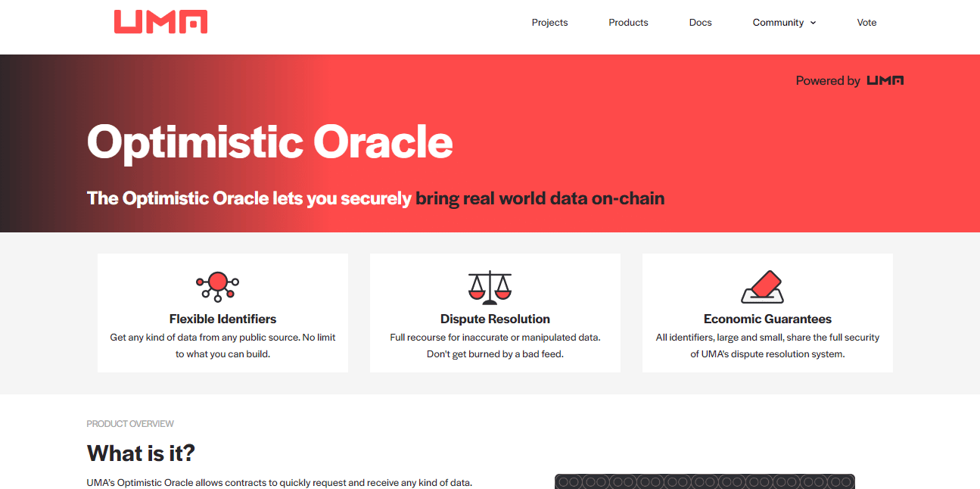Click the 'Optimistic Oracle' main heading
980x489 pixels.
270,142
